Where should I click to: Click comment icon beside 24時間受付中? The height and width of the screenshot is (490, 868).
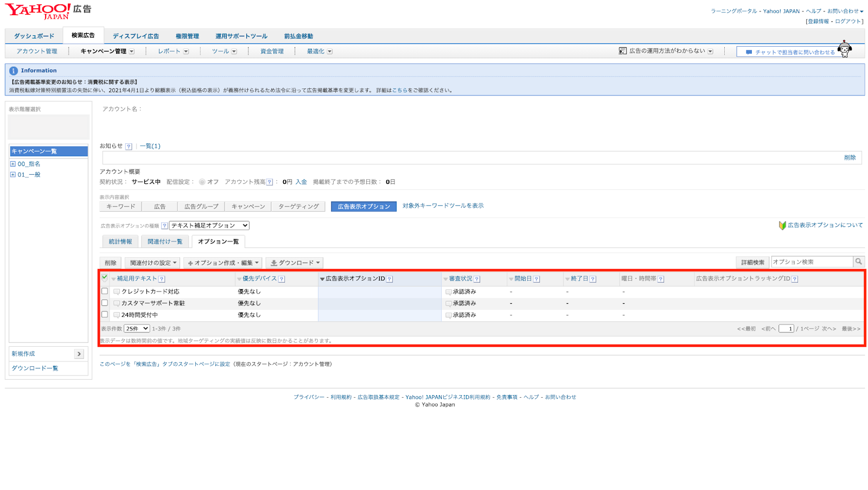click(117, 315)
